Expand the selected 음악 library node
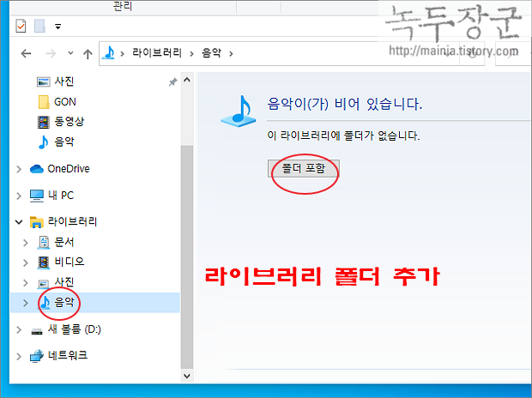Image resolution: width=532 pixels, height=398 pixels. point(26,303)
